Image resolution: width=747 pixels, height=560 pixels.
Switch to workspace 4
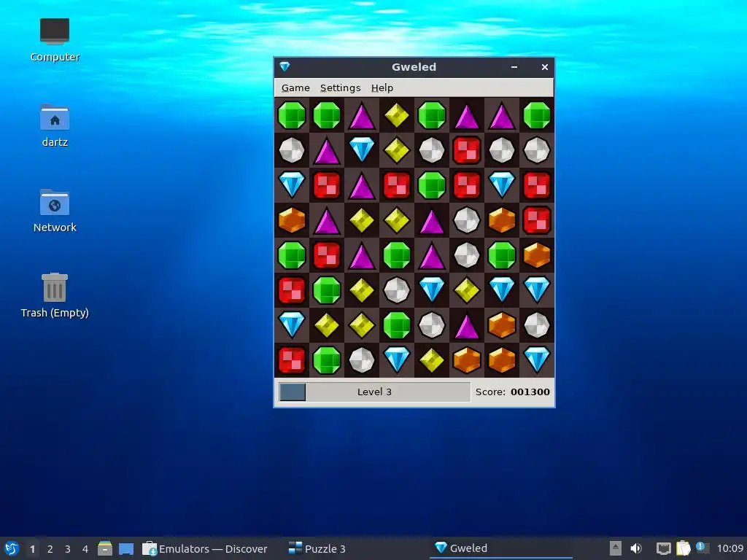85,549
